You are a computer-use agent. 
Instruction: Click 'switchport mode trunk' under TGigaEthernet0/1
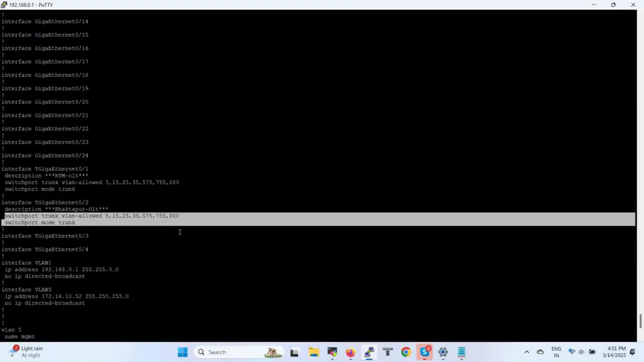click(40, 189)
